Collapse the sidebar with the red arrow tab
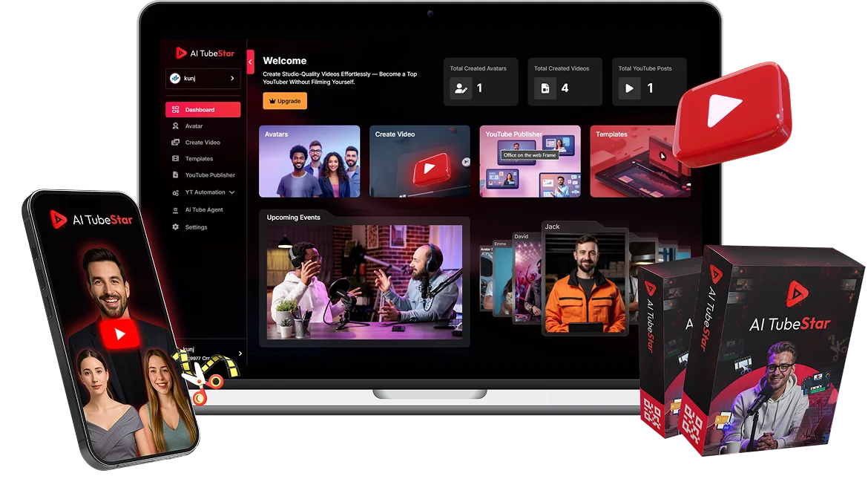 [x=250, y=62]
